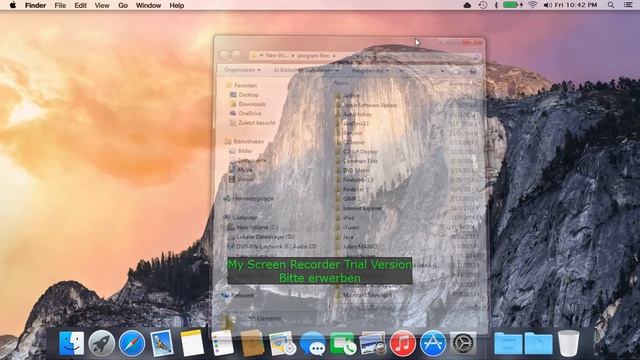Click the battery status icon
Screen dimensions: 640x360
511,5
